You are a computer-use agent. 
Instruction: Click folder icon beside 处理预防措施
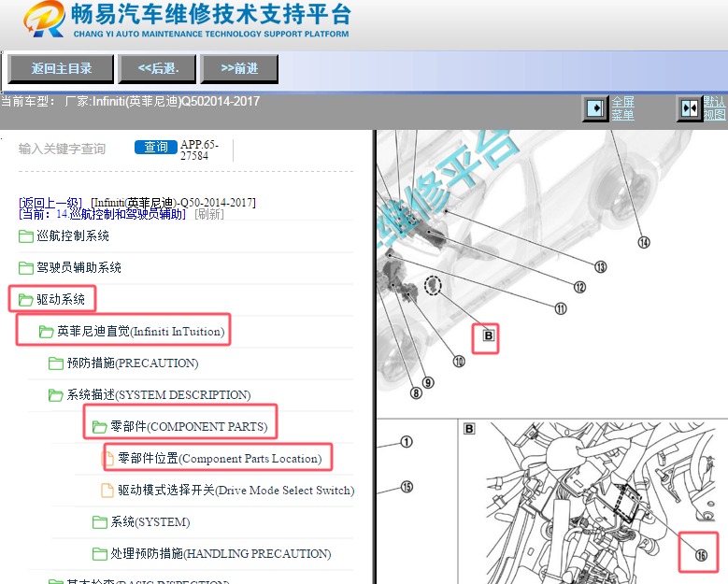pyautogui.click(x=99, y=554)
